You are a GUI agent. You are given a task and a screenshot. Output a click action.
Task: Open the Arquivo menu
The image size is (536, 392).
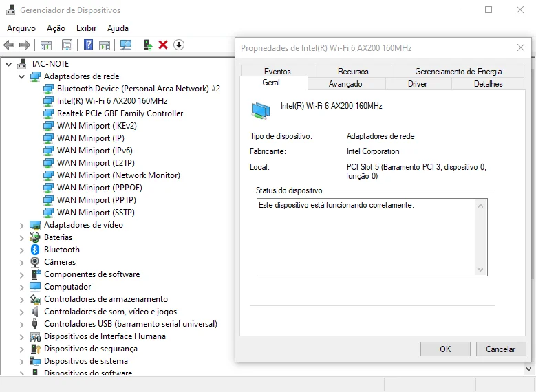coord(21,28)
